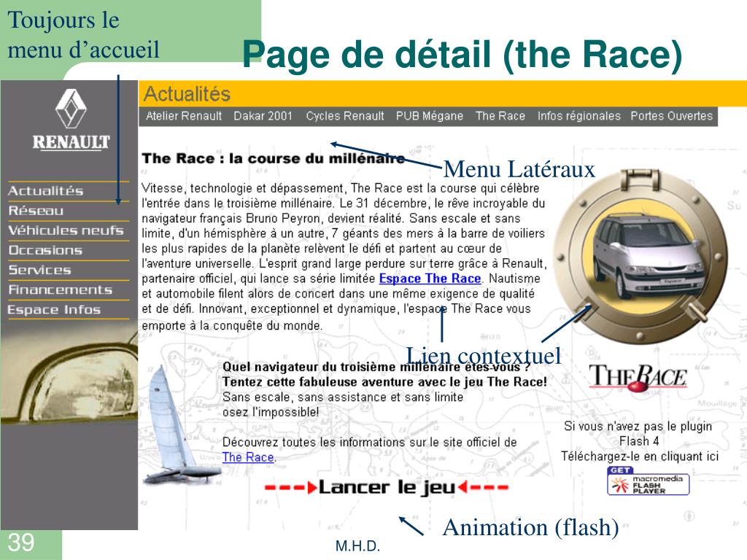
Task: Click the line osez l'impossible!
Action: [x=271, y=412]
